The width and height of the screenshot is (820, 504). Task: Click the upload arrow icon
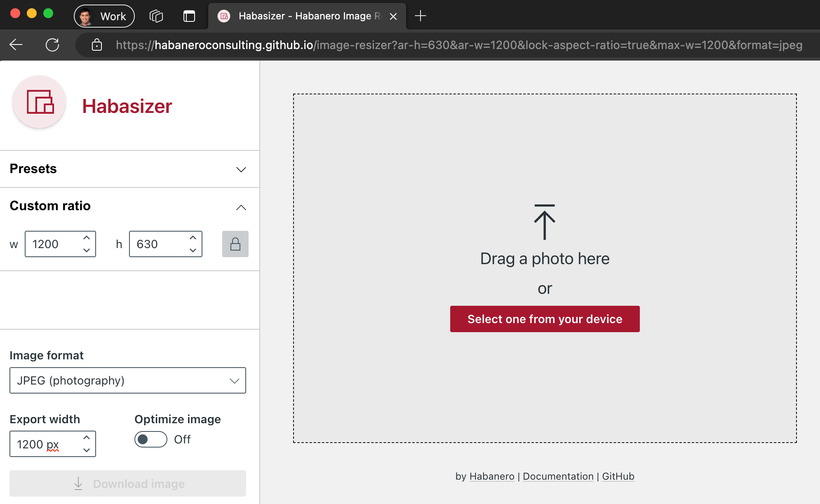tap(545, 222)
